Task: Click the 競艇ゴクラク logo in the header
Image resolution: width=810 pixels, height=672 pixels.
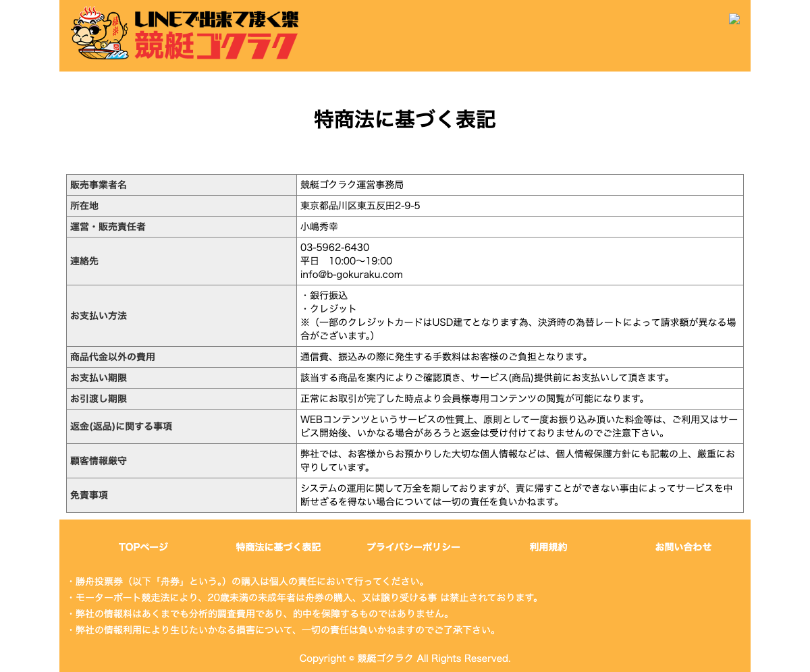Action: pyautogui.click(x=185, y=34)
